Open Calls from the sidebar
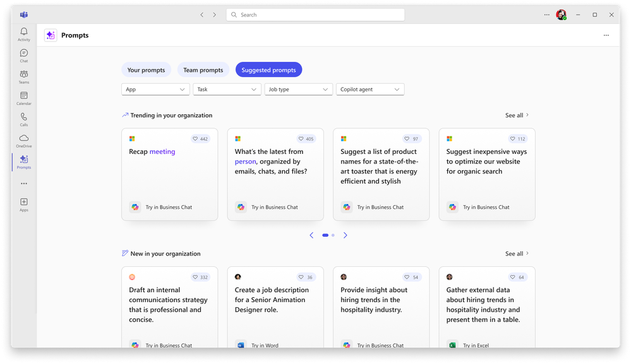 [24, 119]
